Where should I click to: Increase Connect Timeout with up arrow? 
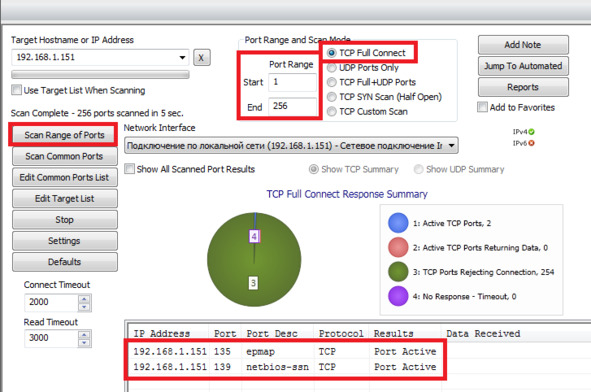click(x=84, y=299)
